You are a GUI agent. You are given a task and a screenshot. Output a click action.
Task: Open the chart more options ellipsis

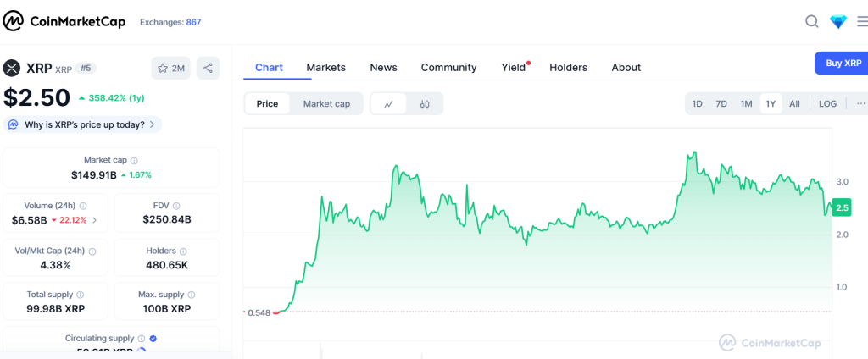860,104
